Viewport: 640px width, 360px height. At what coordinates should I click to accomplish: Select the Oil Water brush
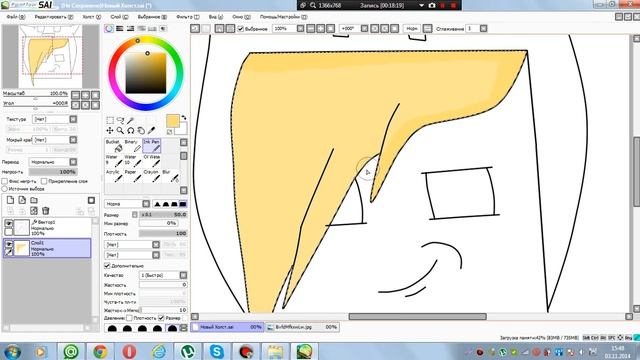coord(151,161)
